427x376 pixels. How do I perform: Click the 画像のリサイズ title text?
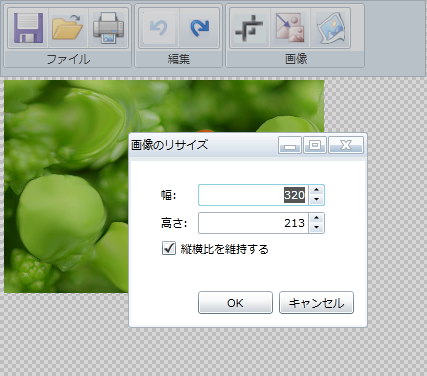[x=169, y=145]
